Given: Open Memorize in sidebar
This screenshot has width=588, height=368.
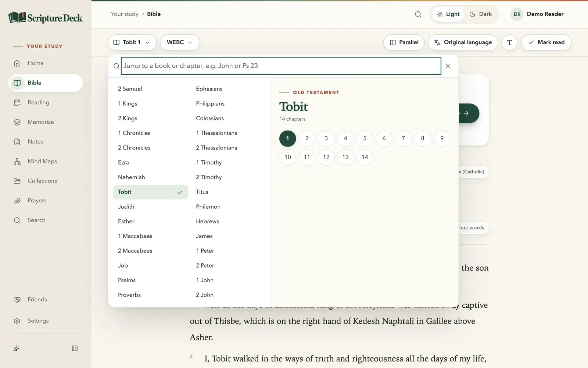Looking at the screenshot, I should (x=46, y=122).
